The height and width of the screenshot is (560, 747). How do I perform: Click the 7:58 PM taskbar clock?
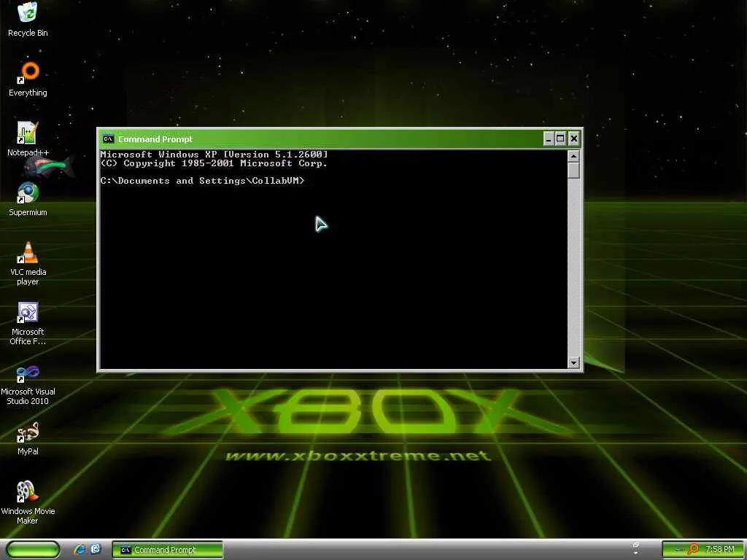(x=719, y=550)
